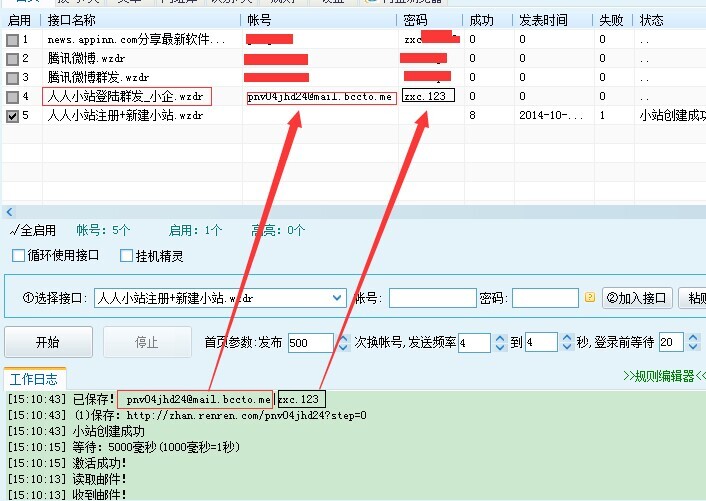This screenshot has height=501, width=706.
Task: Click account cell pnv04jhd24@mail.bccto.me in row 4
Action: point(320,97)
